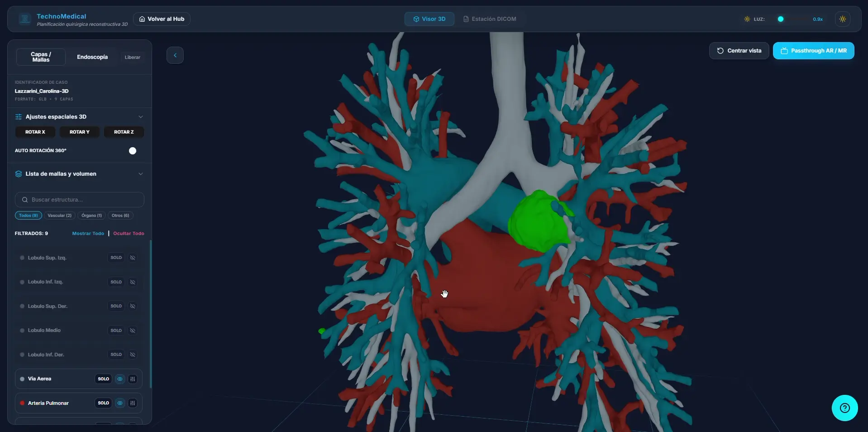Click Mostrar Todo link
The image size is (868, 432).
point(88,234)
